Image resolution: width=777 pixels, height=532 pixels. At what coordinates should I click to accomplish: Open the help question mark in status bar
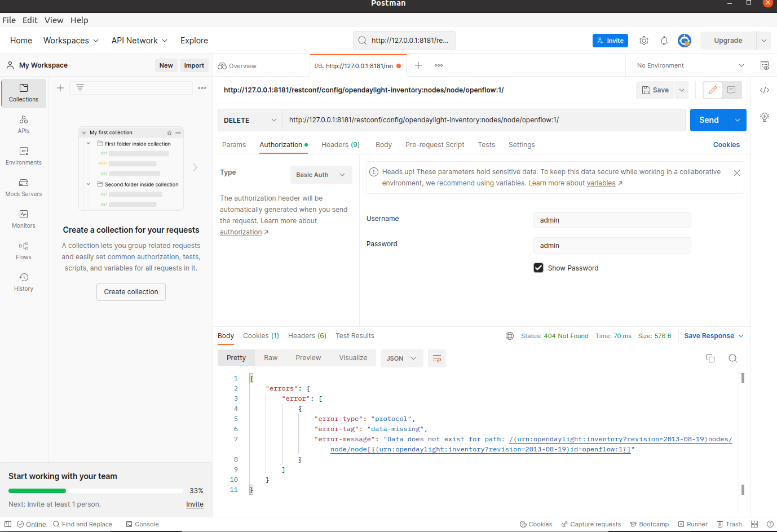770,524
